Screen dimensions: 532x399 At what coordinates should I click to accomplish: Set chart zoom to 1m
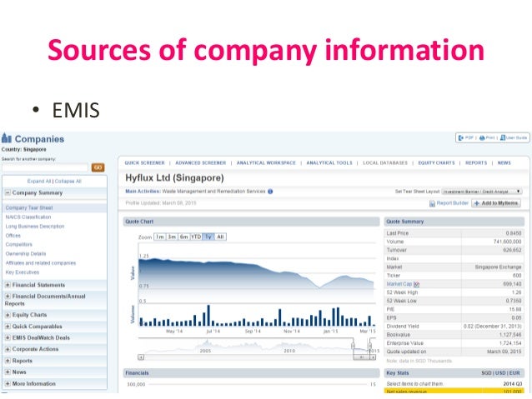[160, 237]
